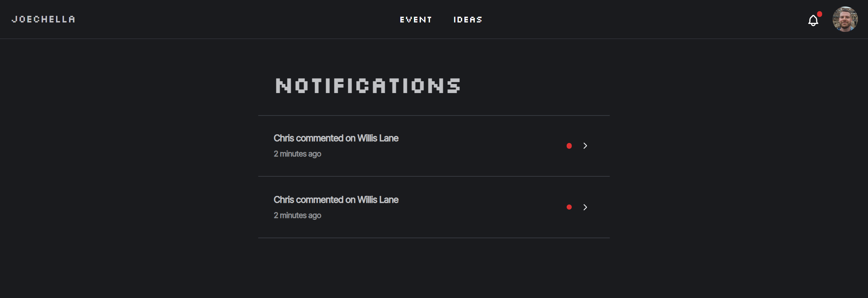Image resolution: width=868 pixels, height=298 pixels.
Task: Open the first "Chris commented on Willis Lane" notification
Action: click(x=336, y=138)
